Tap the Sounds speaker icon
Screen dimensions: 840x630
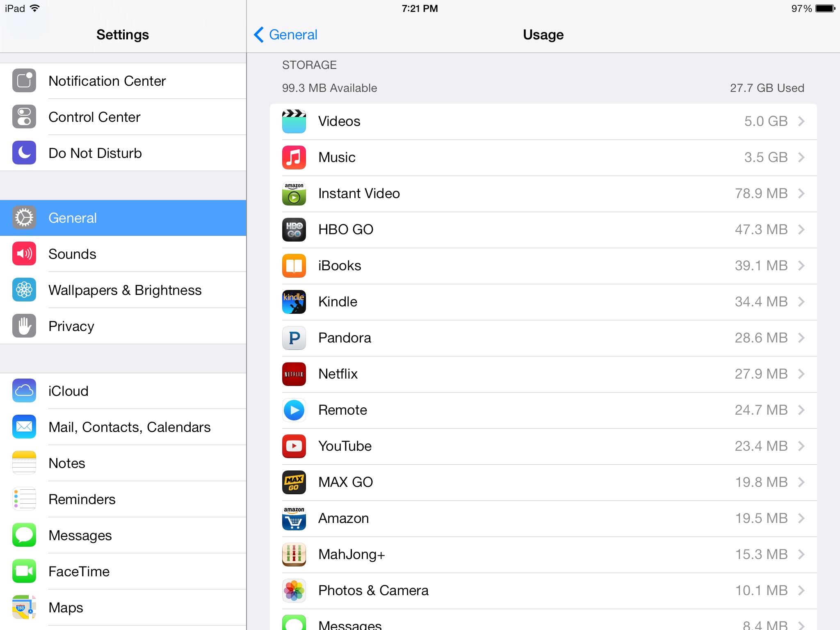tap(24, 254)
